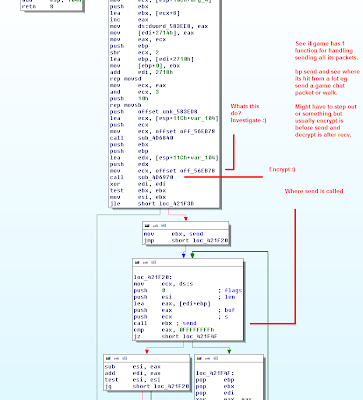
Task: Click the 'test esi, esi' instruction
Action: tap(133, 380)
